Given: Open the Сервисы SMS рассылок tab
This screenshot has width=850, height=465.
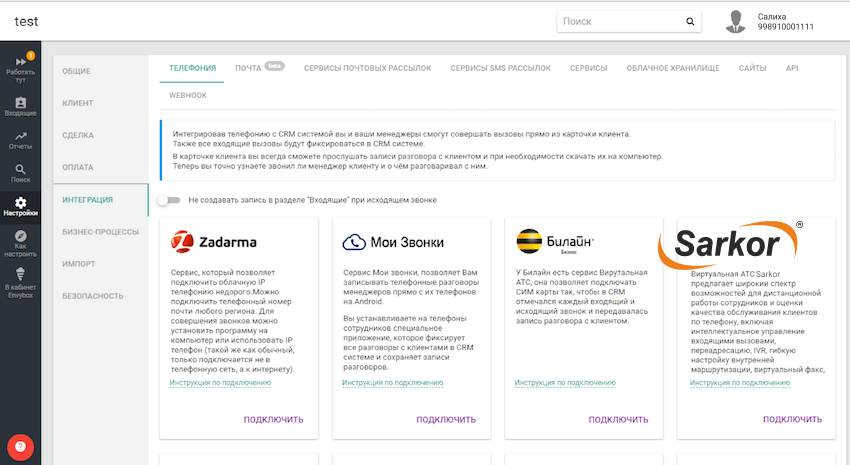Looking at the screenshot, I should [x=500, y=68].
